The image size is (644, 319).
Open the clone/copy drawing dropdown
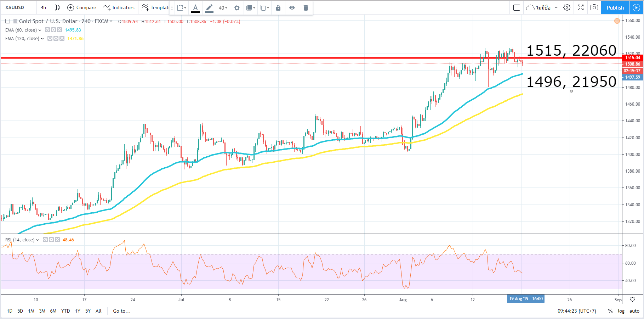coord(264,8)
